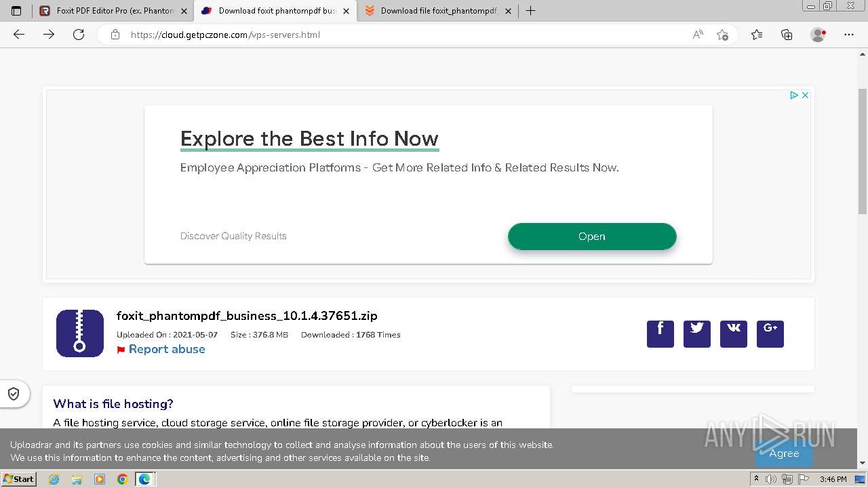
Task: Click the Report abuse link
Action: point(167,349)
